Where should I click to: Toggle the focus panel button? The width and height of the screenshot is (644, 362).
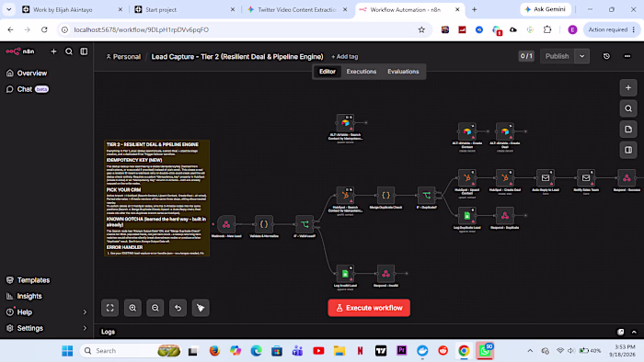(x=628, y=150)
